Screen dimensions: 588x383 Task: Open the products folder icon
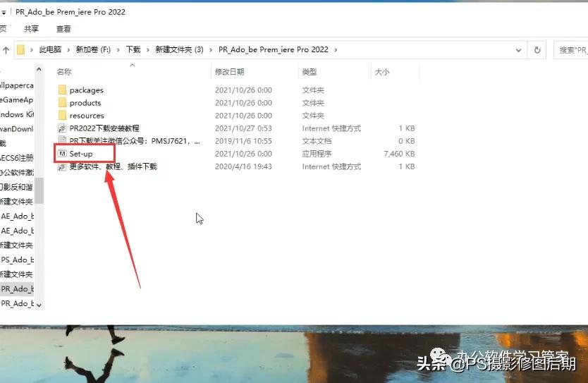coord(62,102)
